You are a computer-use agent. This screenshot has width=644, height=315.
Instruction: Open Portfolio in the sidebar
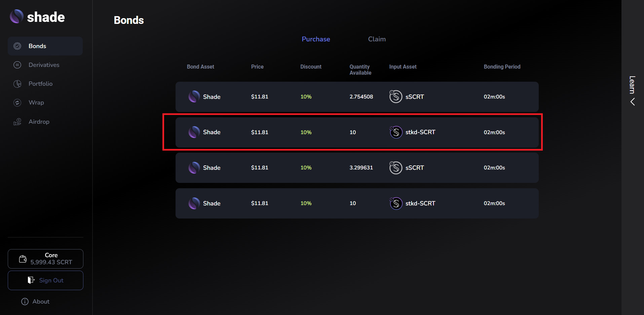pos(45,84)
